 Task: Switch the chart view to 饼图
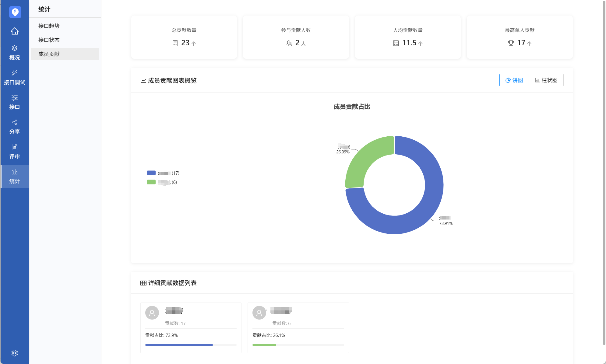(514, 80)
